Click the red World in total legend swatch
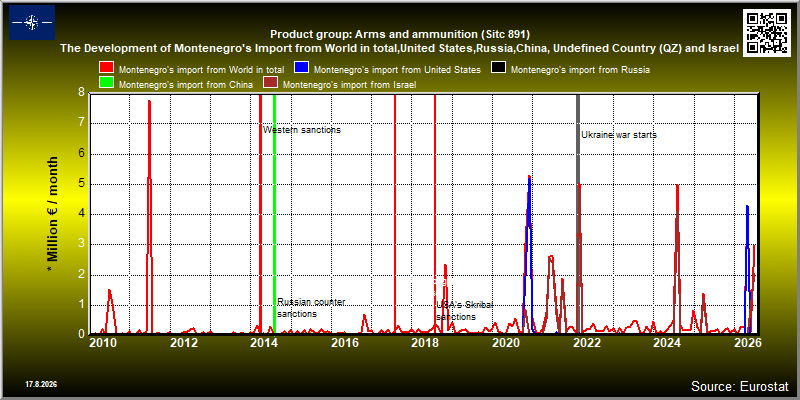Viewport: 800px width, 400px height. 107,68
